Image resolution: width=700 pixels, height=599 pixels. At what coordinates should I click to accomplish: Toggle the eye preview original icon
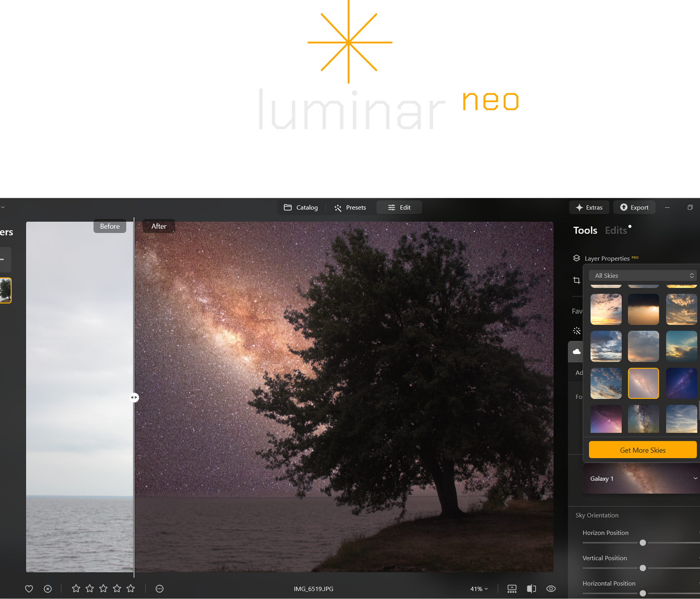tap(551, 589)
